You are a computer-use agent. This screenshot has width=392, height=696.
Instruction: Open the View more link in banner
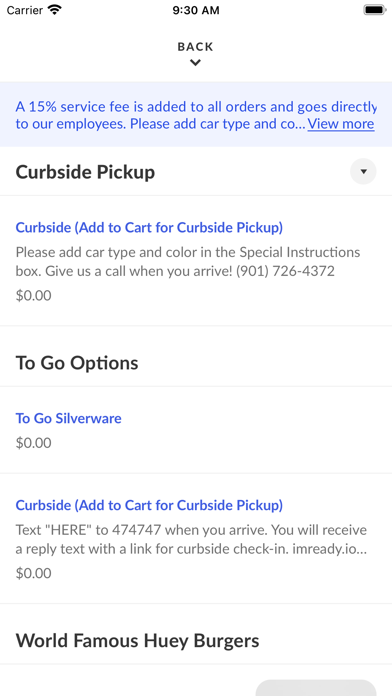341,124
